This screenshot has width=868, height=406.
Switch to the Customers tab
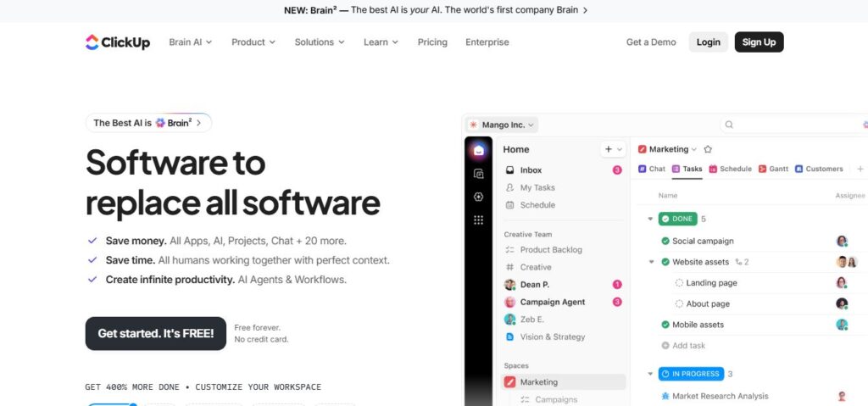coord(819,169)
